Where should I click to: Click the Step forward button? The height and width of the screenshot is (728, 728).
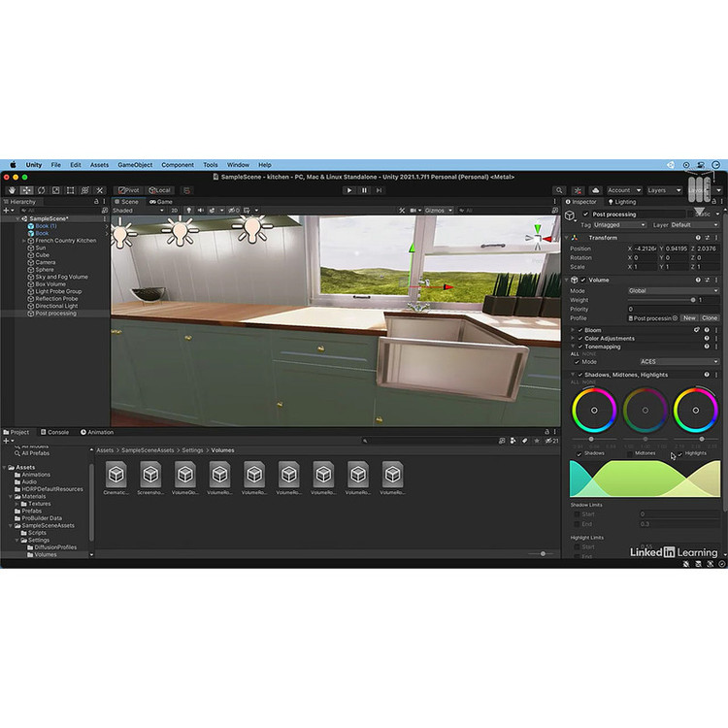(x=380, y=190)
